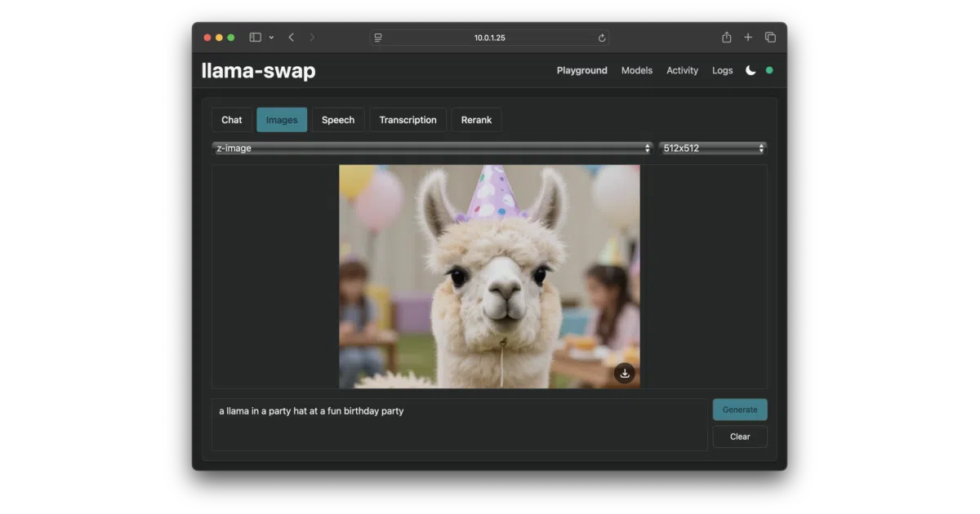Download the generated llama image
980x514 pixels.
[625, 373]
